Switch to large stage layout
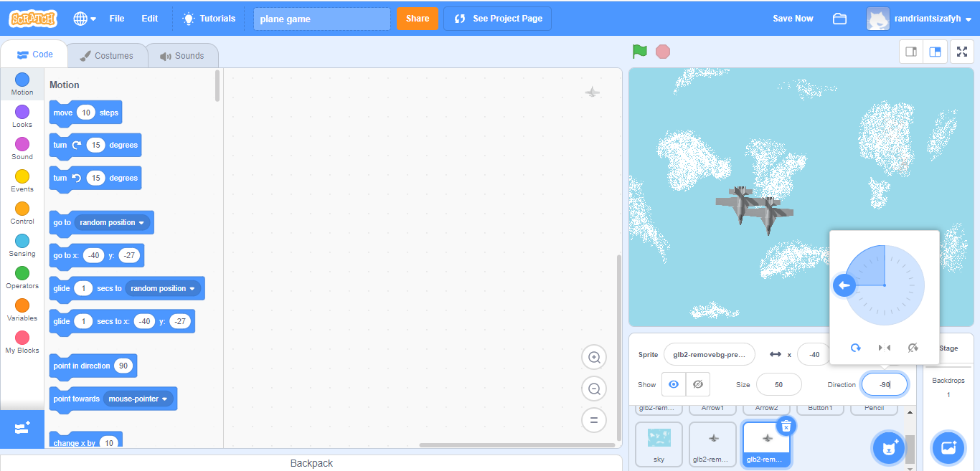980x471 pixels. [x=936, y=52]
